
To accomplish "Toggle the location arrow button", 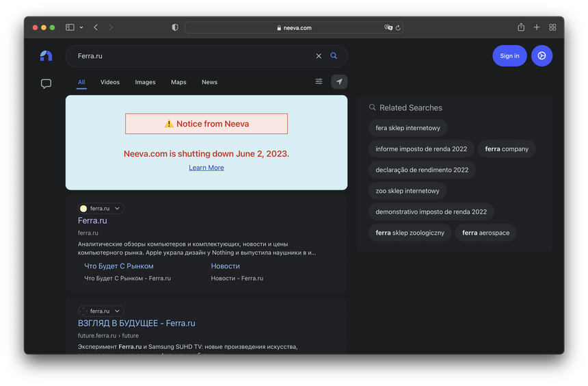I will (339, 81).
